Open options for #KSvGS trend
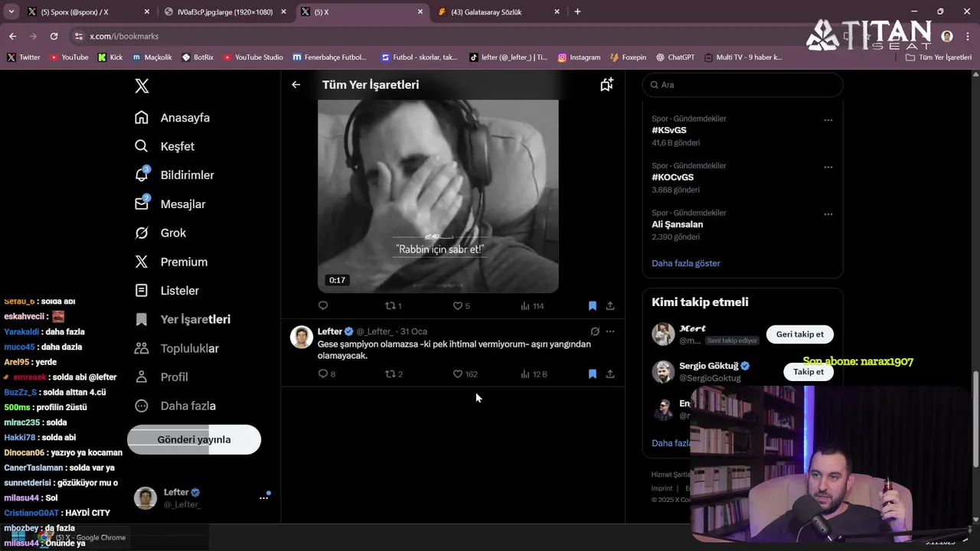 (x=828, y=120)
